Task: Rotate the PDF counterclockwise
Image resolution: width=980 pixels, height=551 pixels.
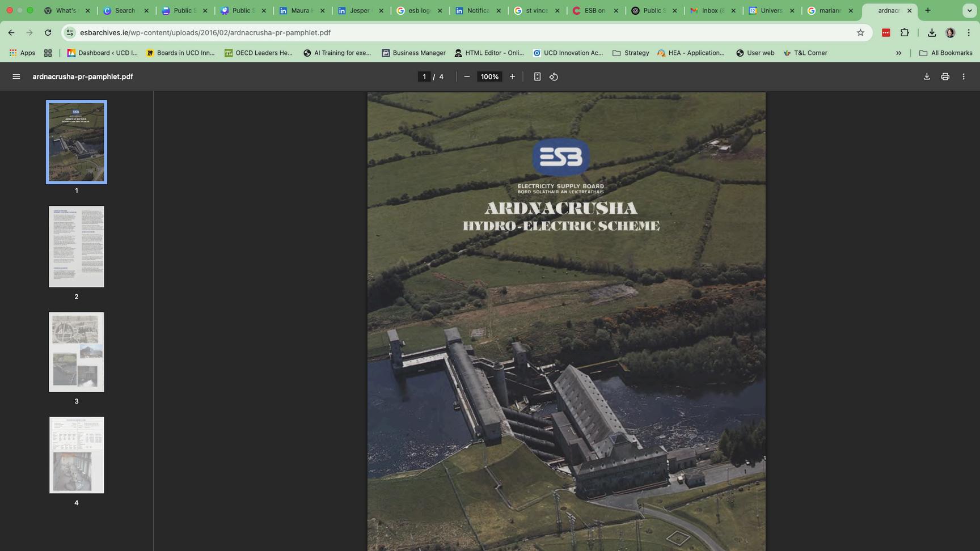Action: pyautogui.click(x=554, y=77)
